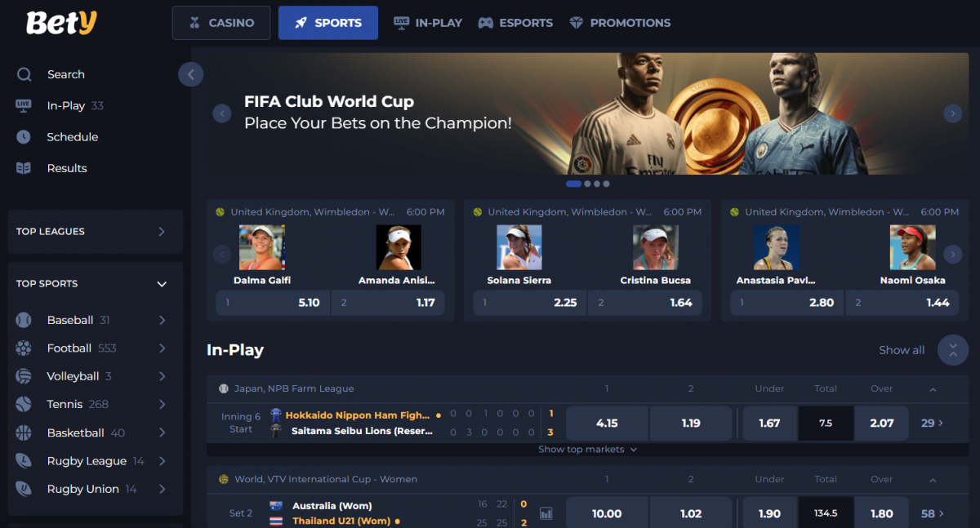
Task: Select the second banner pagination dot
Action: coord(587,184)
